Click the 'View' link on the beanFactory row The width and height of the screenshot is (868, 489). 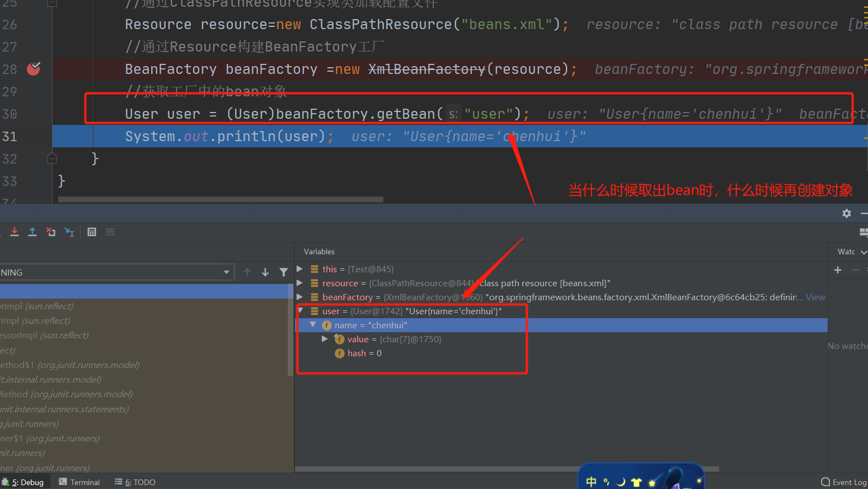point(815,297)
